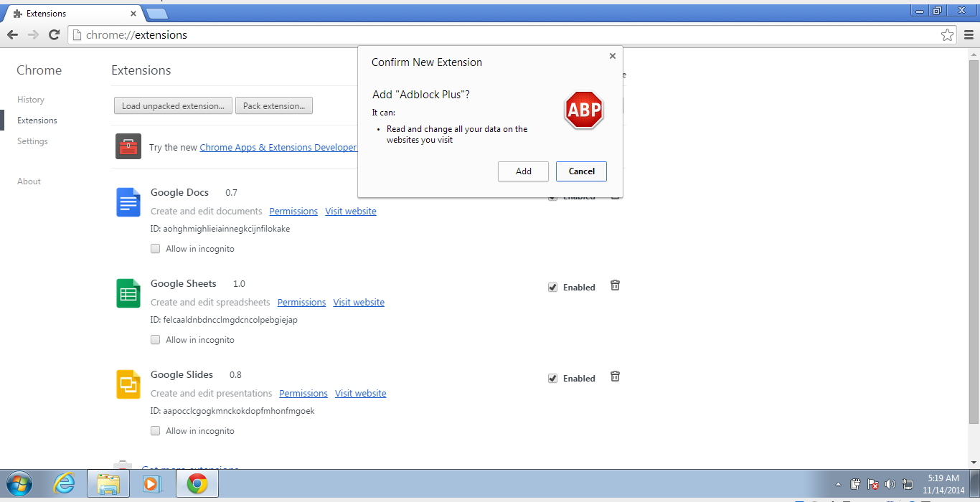Cancel adding Adblock Plus
Screen dimensions: 980x502
coord(581,171)
